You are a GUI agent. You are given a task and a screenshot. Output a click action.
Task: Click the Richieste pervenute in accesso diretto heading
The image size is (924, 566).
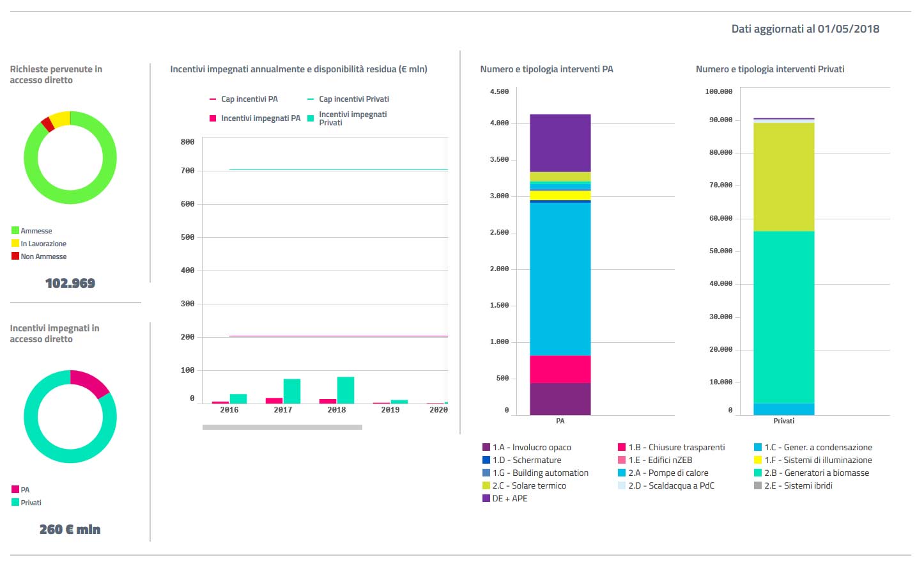[x=56, y=74]
